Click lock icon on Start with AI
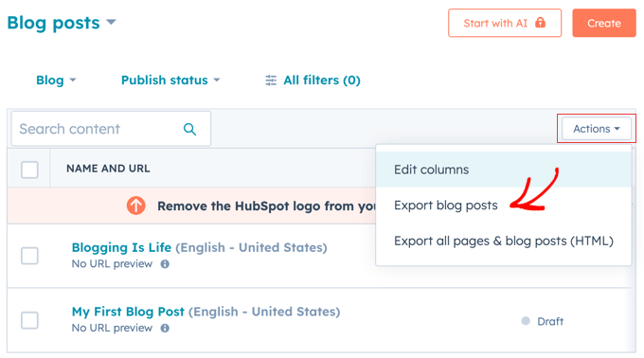644x358 pixels. 540,23
